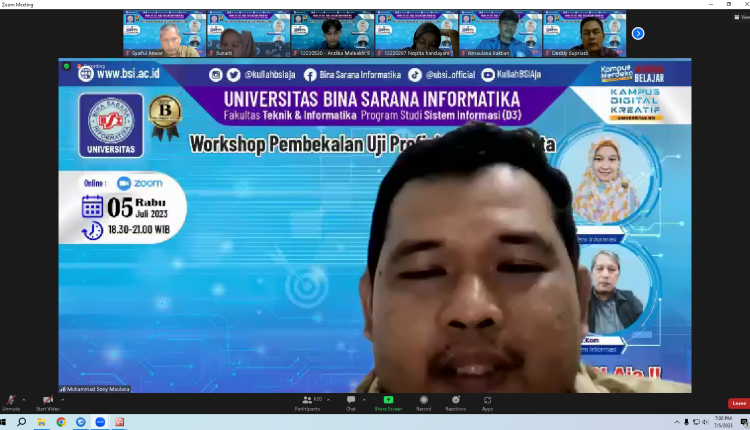Select 12220297 Nopita handayani's video thumbnail
The width and height of the screenshot is (750, 430).
417,33
